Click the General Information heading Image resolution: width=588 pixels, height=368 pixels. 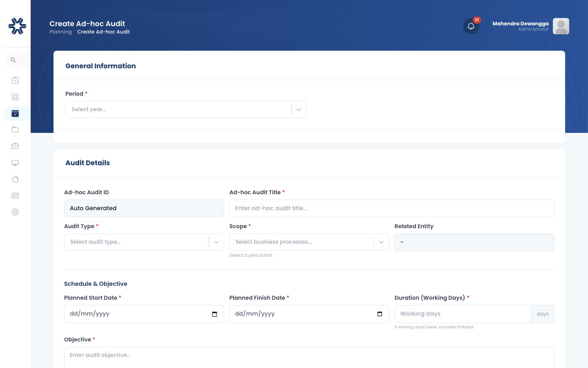coord(100,66)
